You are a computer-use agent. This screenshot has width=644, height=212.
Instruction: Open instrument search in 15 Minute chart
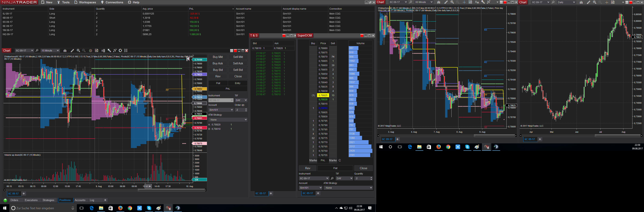click(x=37, y=51)
